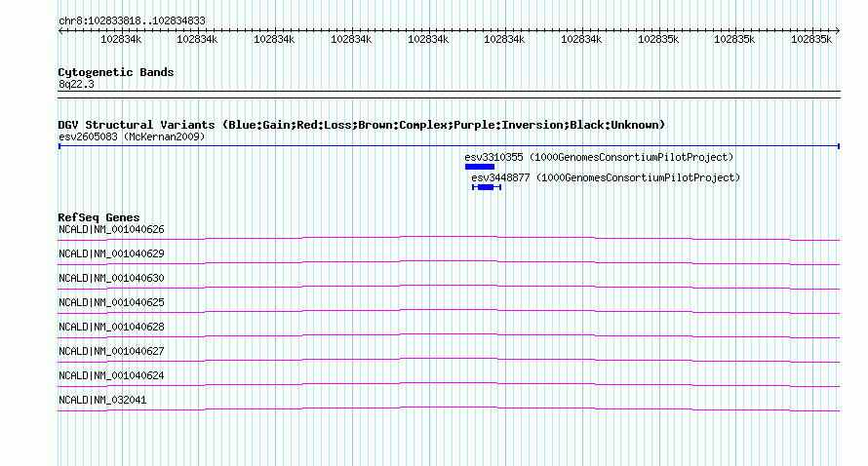This screenshot has height=466, width=868.
Task: Click NCALD|NM_001040625 gene label
Action: [111, 302]
